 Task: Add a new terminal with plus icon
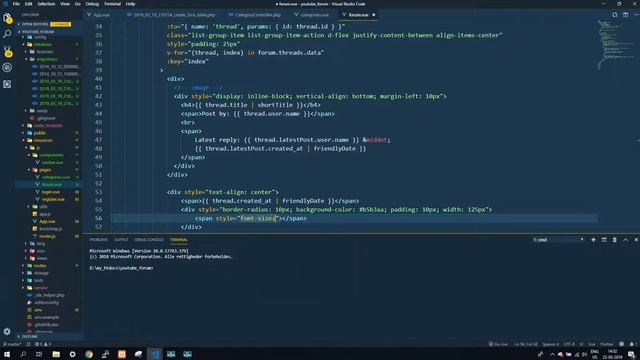click(x=593, y=240)
